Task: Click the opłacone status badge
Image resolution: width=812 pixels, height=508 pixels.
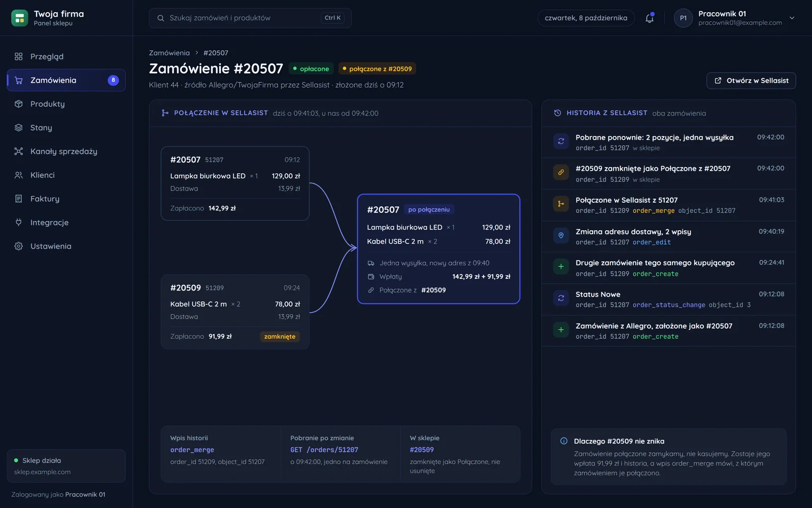Action: click(x=311, y=69)
